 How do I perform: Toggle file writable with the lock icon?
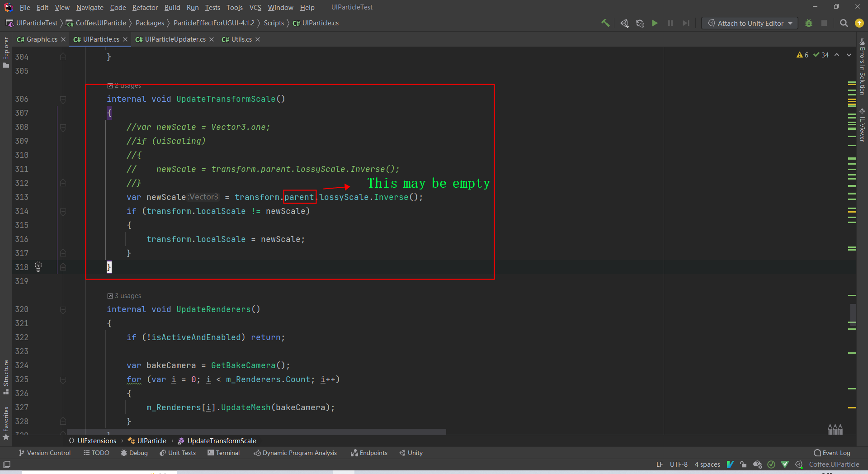coord(744,465)
